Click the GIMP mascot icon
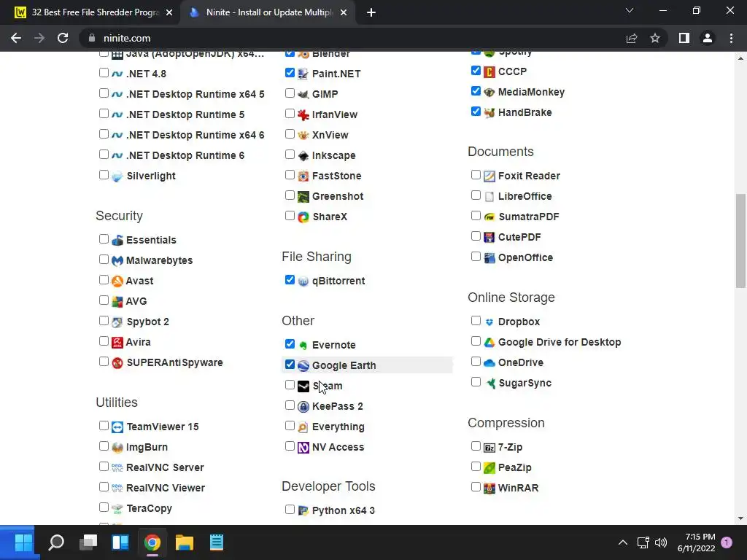747x560 pixels. [x=303, y=94]
